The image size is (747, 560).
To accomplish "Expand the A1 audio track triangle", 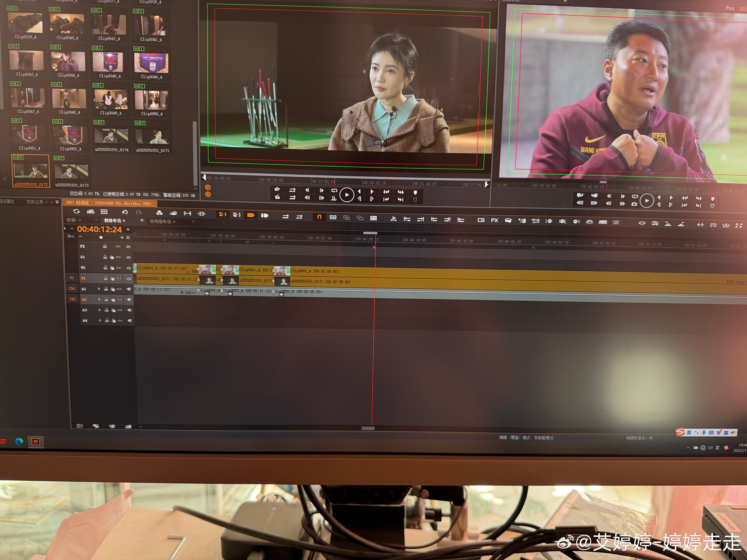I will [x=99, y=289].
